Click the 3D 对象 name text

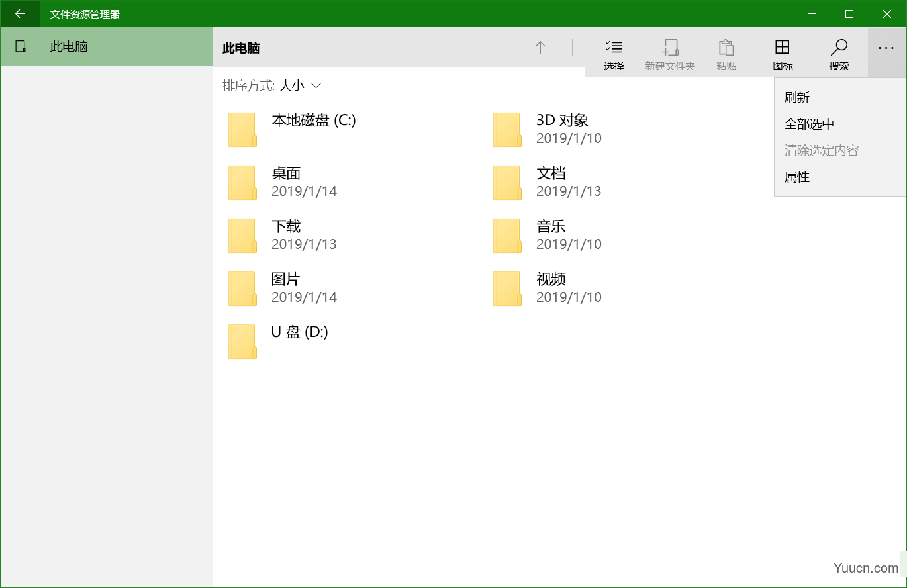(562, 121)
